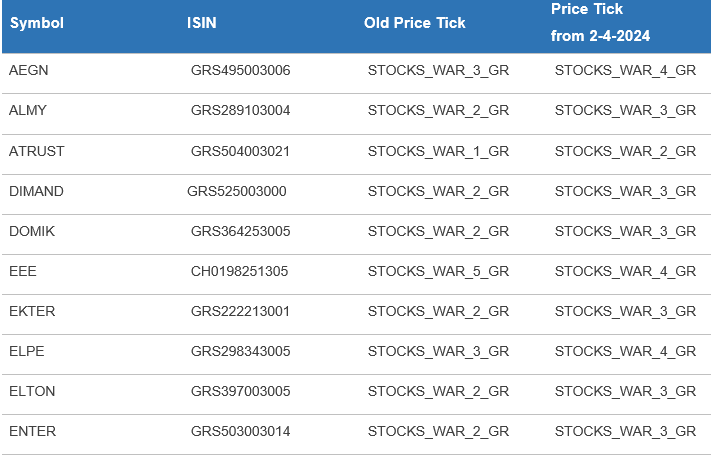The height and width of the screenshot is (458, 714).
Task: Click the Price Tick from 2-4-2024 header
Action: pos(600,22)
